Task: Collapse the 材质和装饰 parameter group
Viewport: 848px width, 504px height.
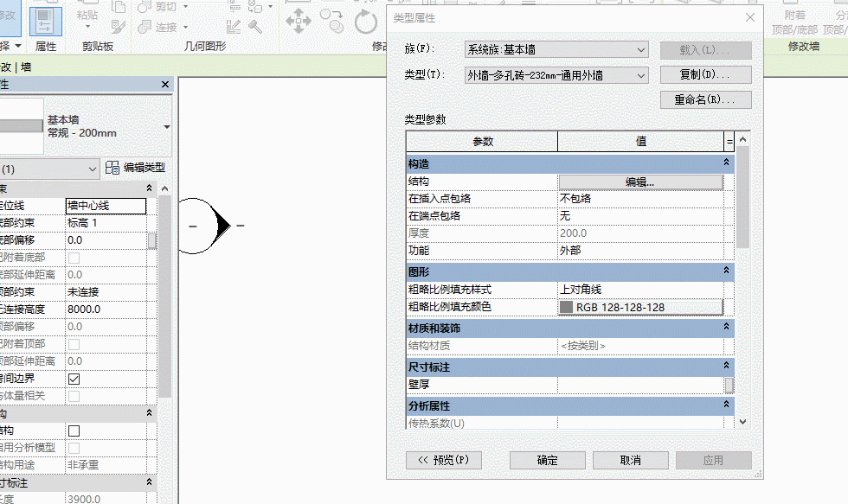Action: [726, 326]
